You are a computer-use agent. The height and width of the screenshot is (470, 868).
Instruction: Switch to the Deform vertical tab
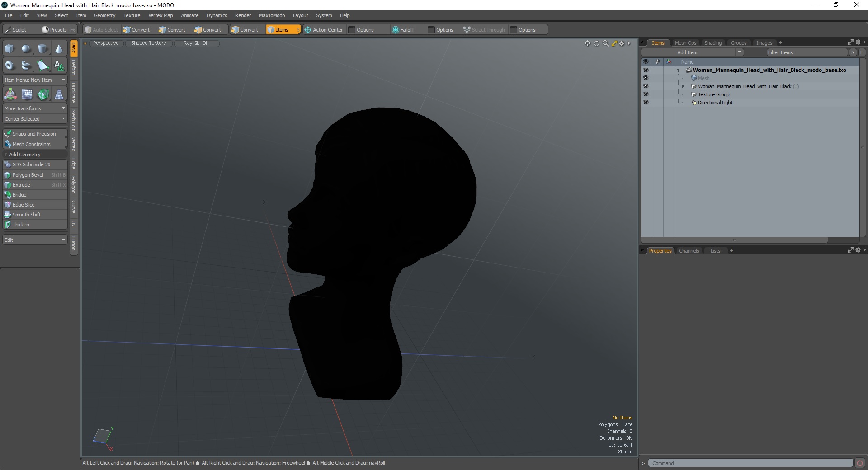pos(74,68)
